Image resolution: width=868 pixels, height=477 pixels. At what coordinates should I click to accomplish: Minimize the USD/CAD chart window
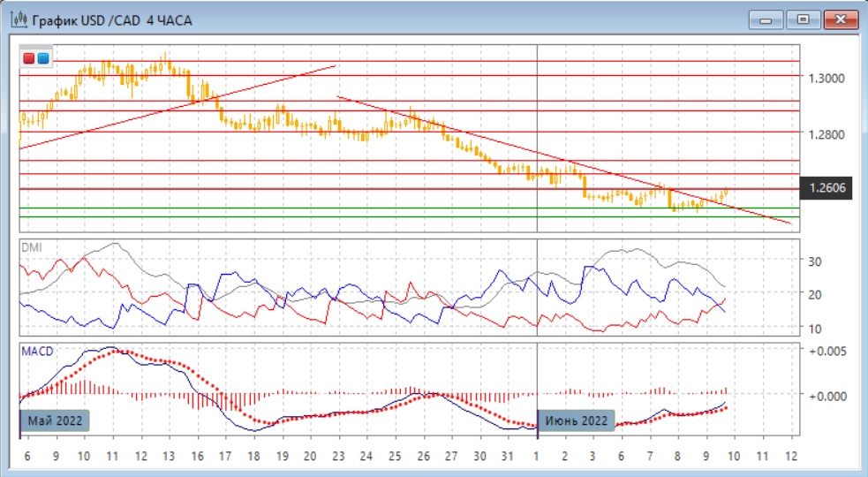[766, 19]
